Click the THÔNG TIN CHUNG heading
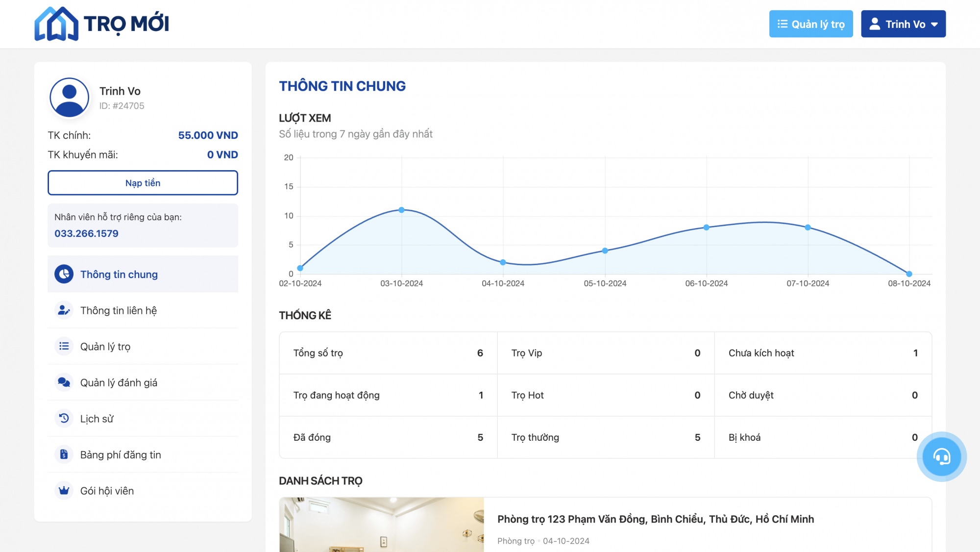Screen dimensions: 980x552 tap(342, 86)
